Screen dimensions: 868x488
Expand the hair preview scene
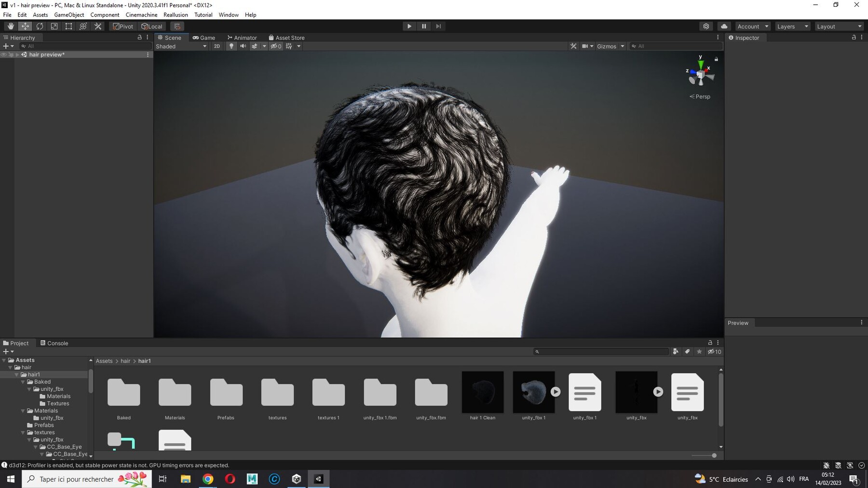(x=17, y=55)
